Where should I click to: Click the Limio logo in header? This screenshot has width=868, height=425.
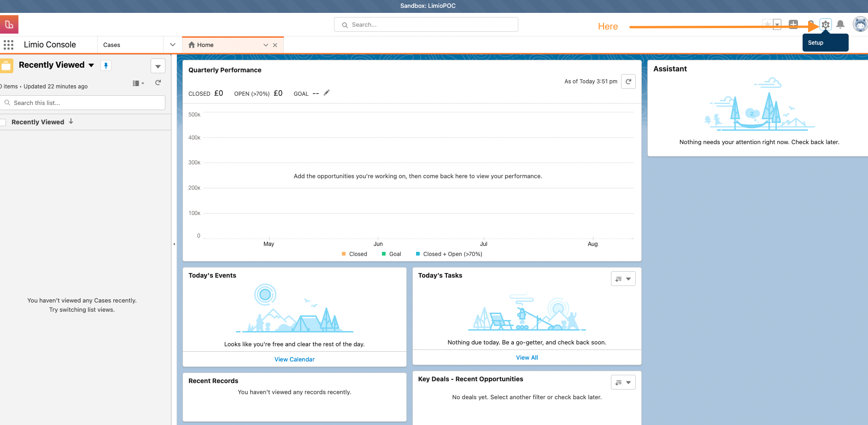(9, 24)
